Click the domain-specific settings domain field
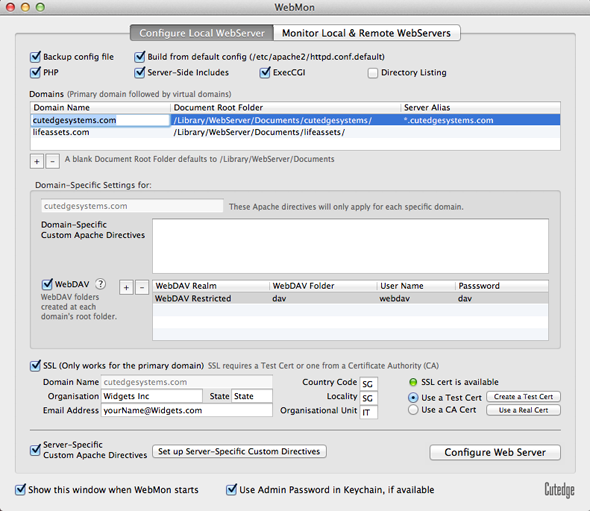The image size is (590, 511). coord(132,206)
